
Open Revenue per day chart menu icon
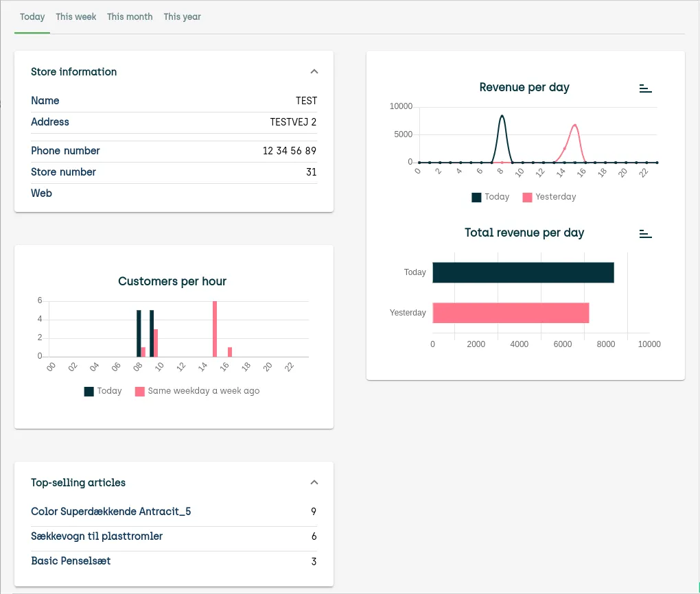click(646, 88)
